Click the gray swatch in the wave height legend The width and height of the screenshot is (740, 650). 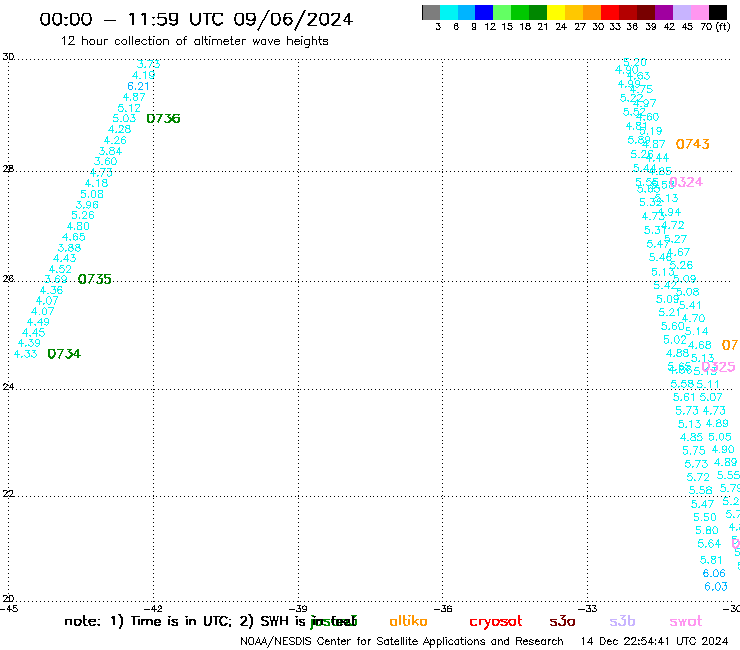pyautogui.click(x=431, y=12)
